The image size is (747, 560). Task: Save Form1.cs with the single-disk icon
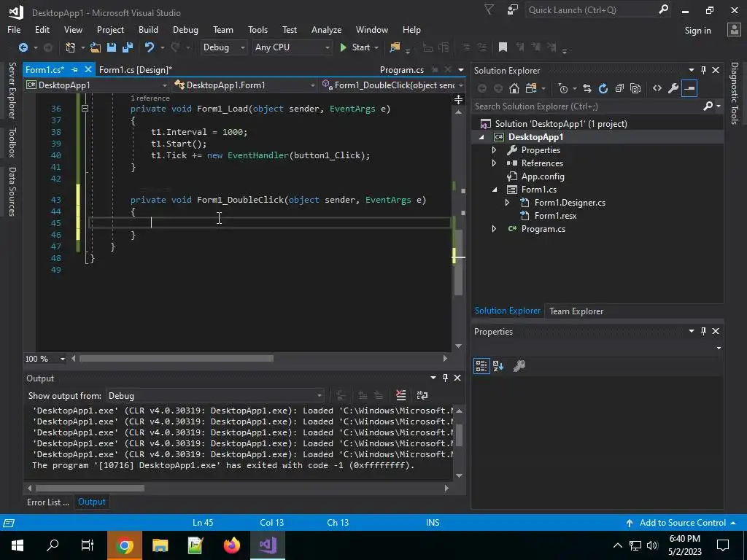click(x=112, y=47)
